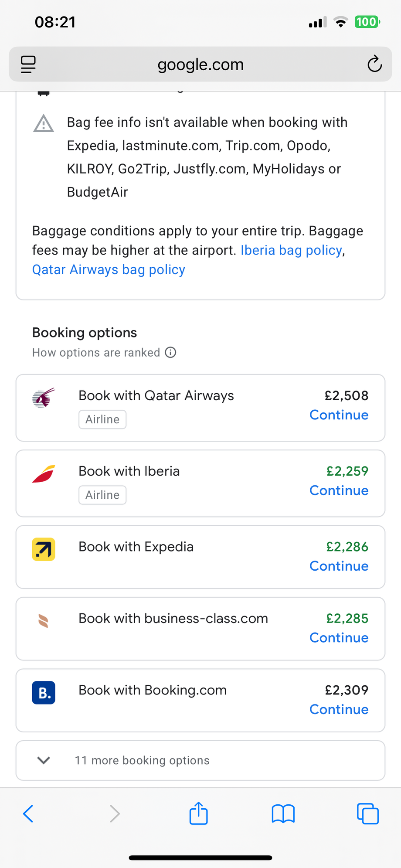
Task: Tap the Qatar Airways logo
Action: 44,398
